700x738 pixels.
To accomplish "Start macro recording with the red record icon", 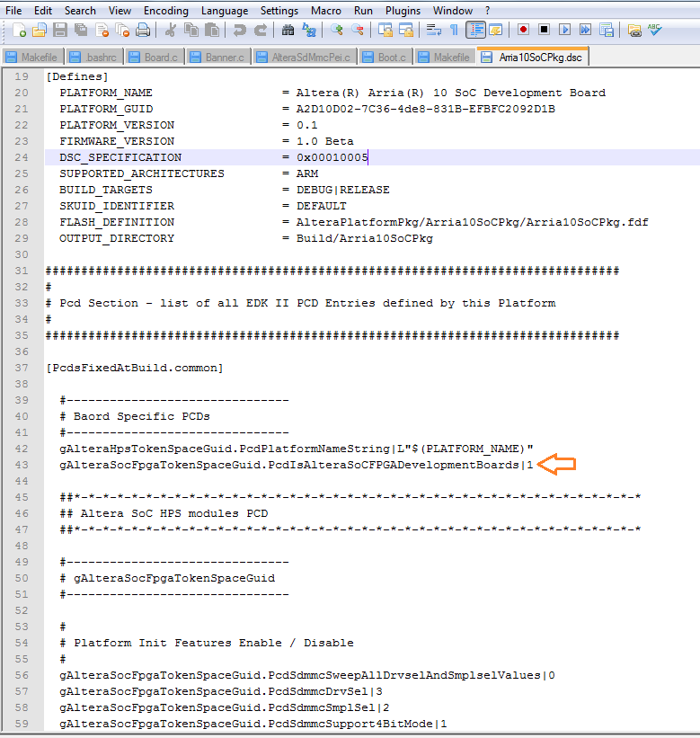I will coord(523,31).
